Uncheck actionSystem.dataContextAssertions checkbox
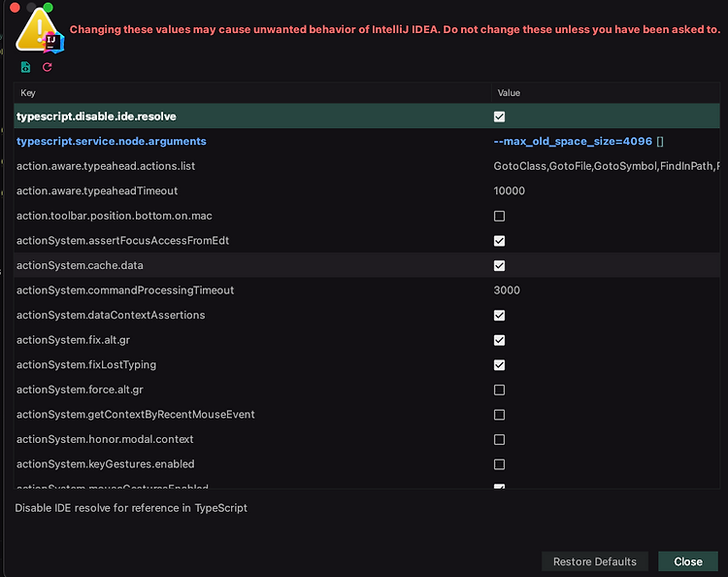Image resolution: width=728 pixels, height=577 pixels. (499, 316)
